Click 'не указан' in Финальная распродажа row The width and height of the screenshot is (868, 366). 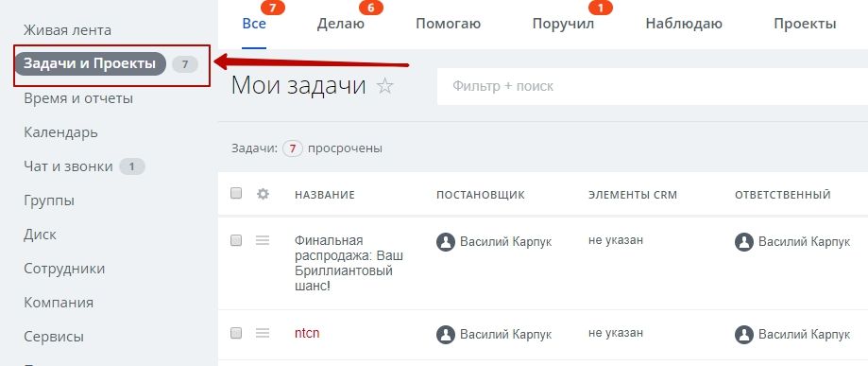(x=616, y=240)
